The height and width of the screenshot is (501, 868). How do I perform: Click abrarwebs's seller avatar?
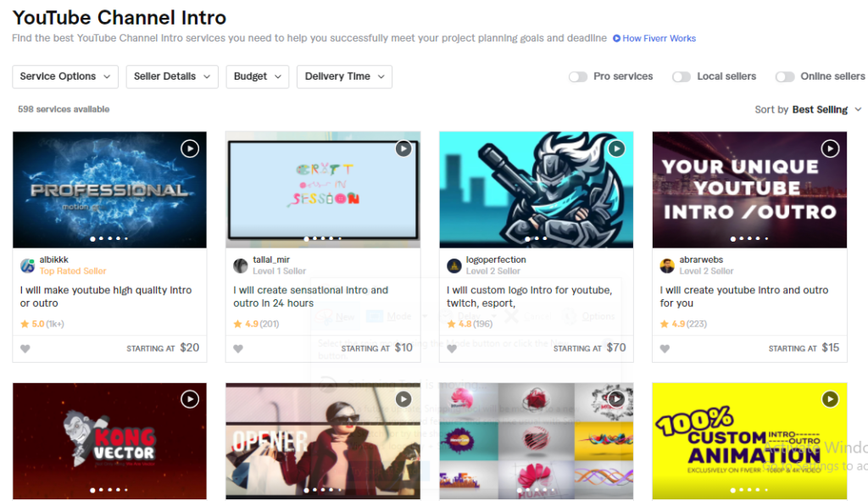coord(667,265)
